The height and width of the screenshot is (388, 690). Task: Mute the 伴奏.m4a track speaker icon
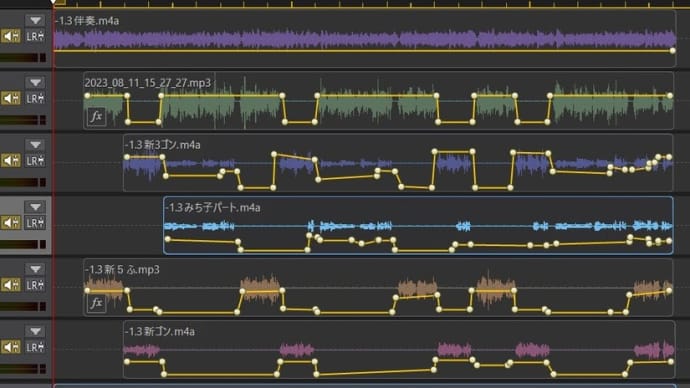[11, 36]
